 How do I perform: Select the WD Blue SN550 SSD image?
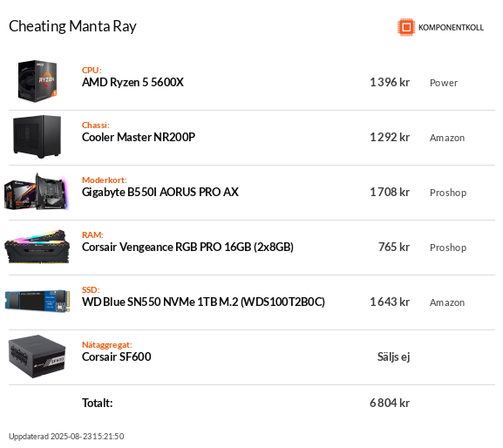pos(37,301)
